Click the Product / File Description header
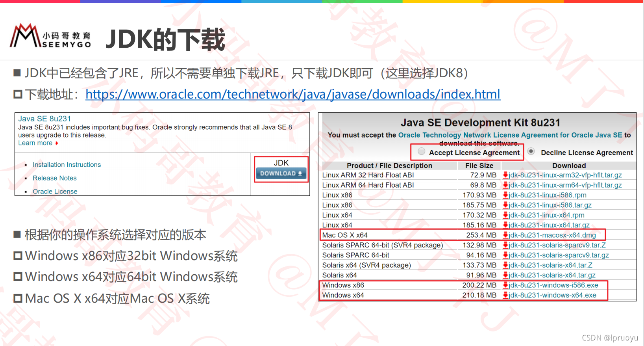The width and height of the screenshot is (644, 346). [x=389, y=166]
